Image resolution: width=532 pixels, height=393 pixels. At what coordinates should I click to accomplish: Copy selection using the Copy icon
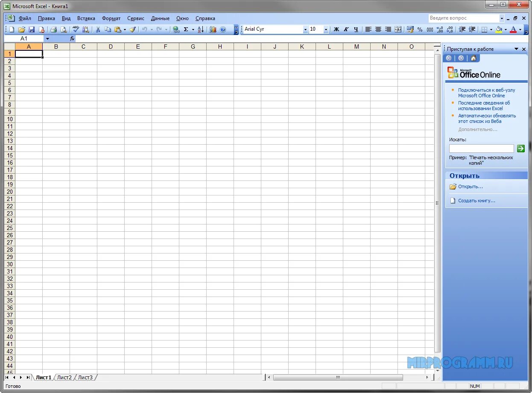pos(108,29)
